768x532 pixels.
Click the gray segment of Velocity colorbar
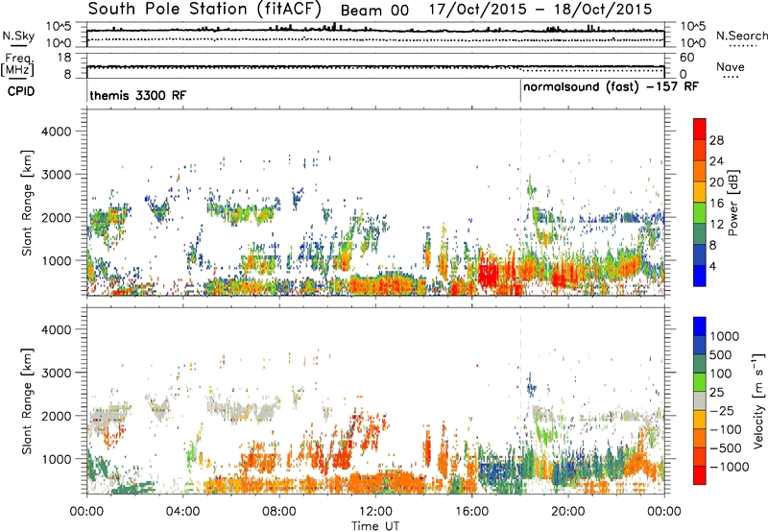(x=700, y=400)
